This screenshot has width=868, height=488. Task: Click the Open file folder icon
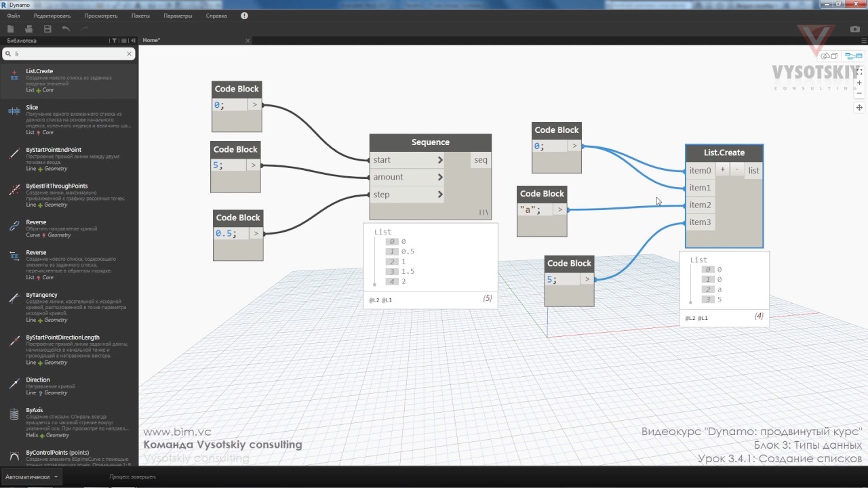[x=28, y=28]
